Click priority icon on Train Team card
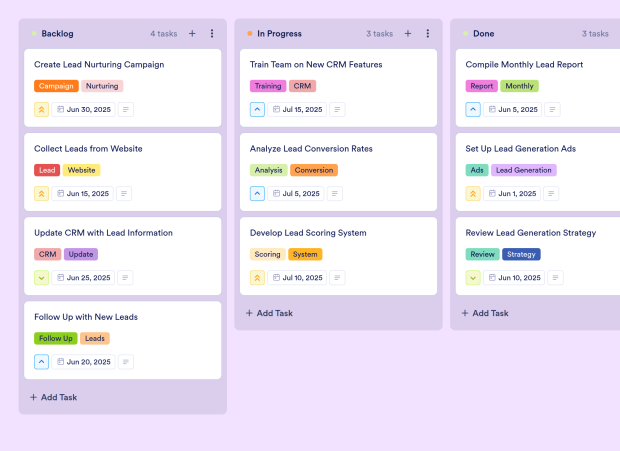Viewport: 620px width, 451px height. [257, 109]
